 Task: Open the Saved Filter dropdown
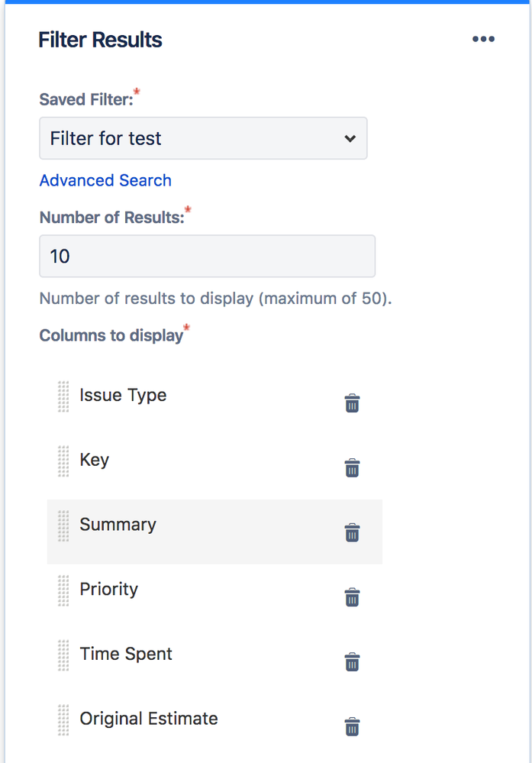coord(203,138)
